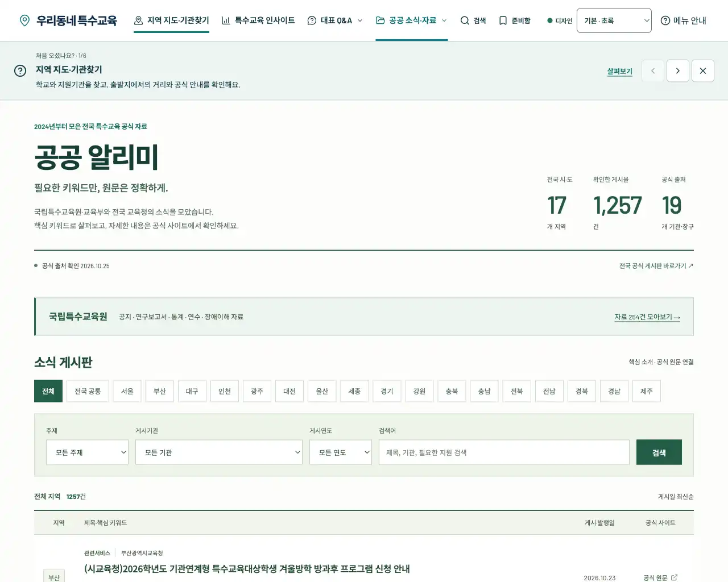Open 지역 지도·기관찾기 menu

[x=171, y=20]
